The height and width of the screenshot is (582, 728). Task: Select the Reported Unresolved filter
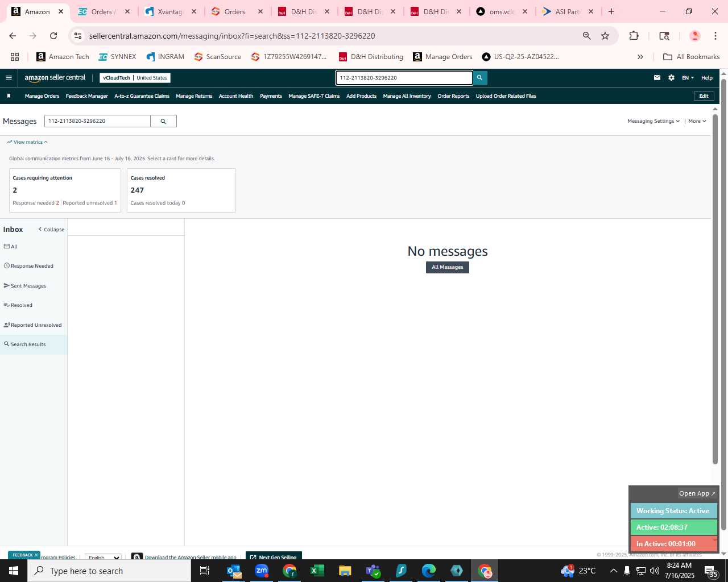[x=34, y=325]
